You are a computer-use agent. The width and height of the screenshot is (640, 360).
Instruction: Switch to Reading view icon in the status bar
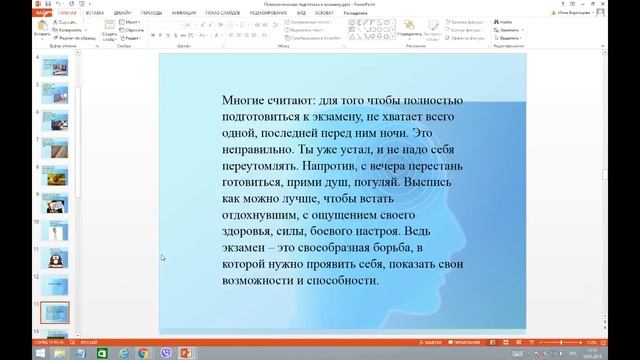[518, 342]
